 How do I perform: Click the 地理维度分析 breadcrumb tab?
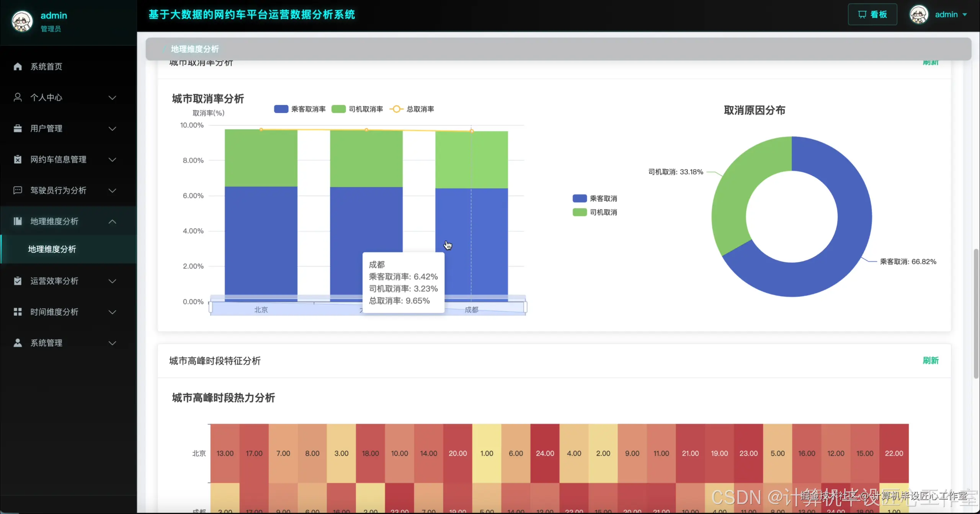[x=194, y=49]
